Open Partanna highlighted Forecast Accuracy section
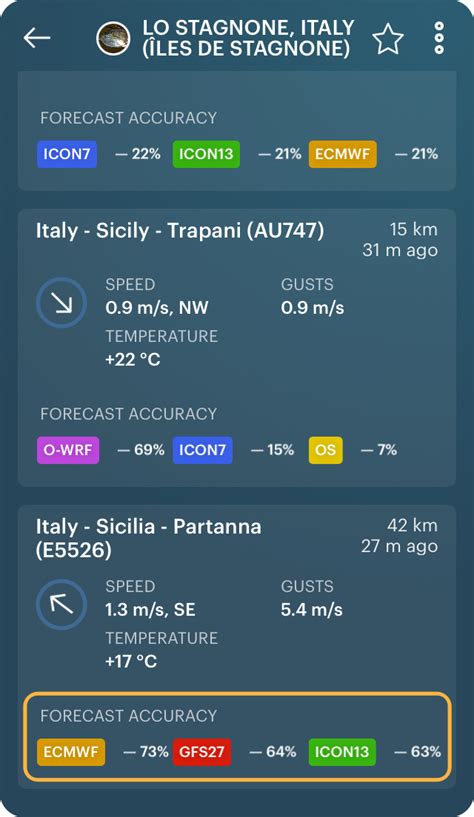Viewport: 474px width, 817px height. 237,737
